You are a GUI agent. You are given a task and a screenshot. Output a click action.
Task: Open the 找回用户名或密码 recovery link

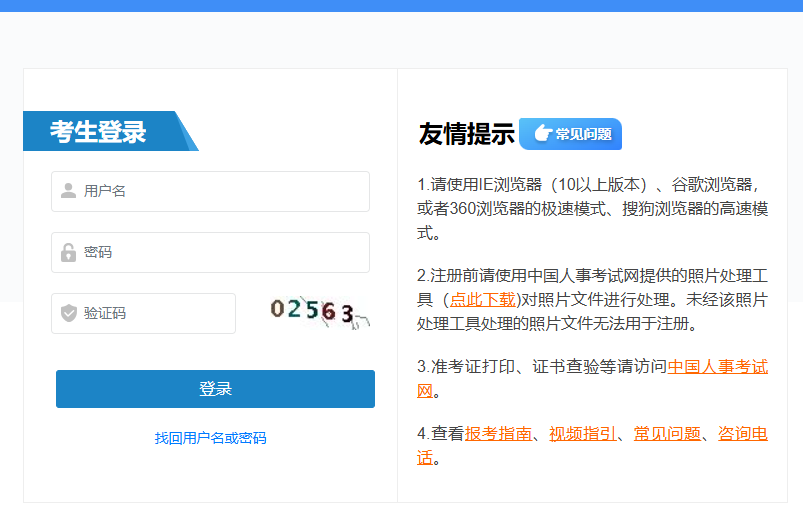pos(210,438)
